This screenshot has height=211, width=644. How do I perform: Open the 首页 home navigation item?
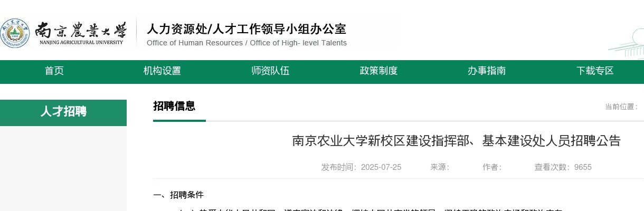tap(54, 71)
